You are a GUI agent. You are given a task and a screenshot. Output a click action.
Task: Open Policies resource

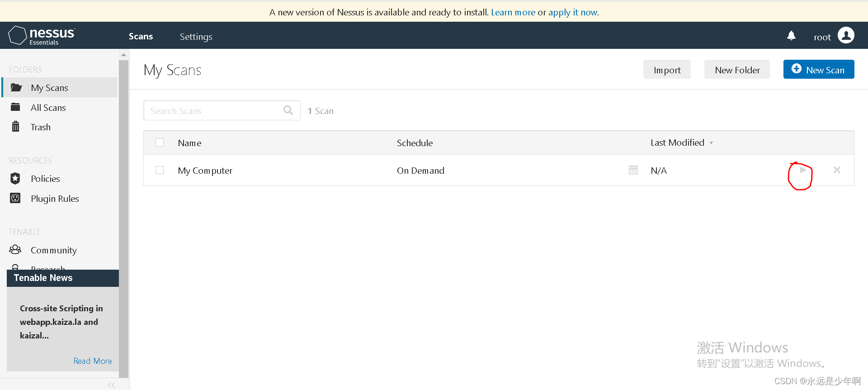45,179
